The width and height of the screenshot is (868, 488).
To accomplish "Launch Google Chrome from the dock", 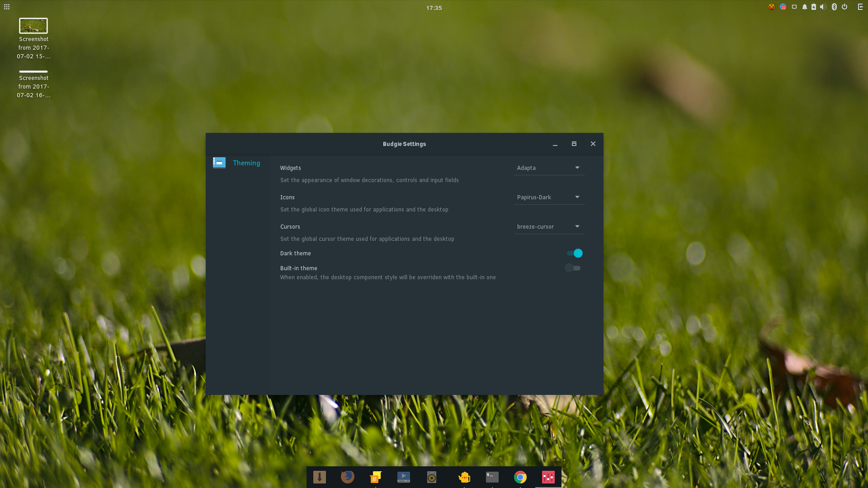I will click(x=520, y=477).
